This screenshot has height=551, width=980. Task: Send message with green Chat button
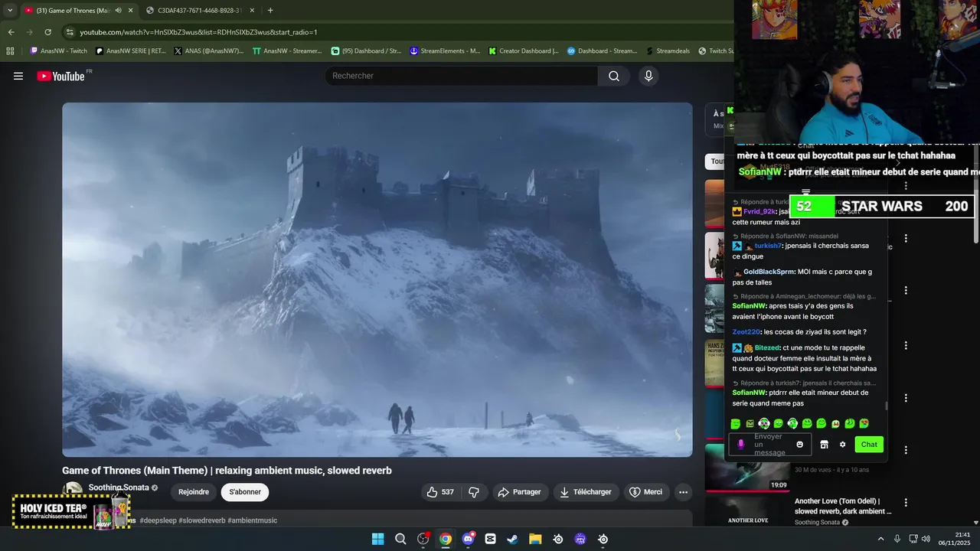[x=869, y=445]
